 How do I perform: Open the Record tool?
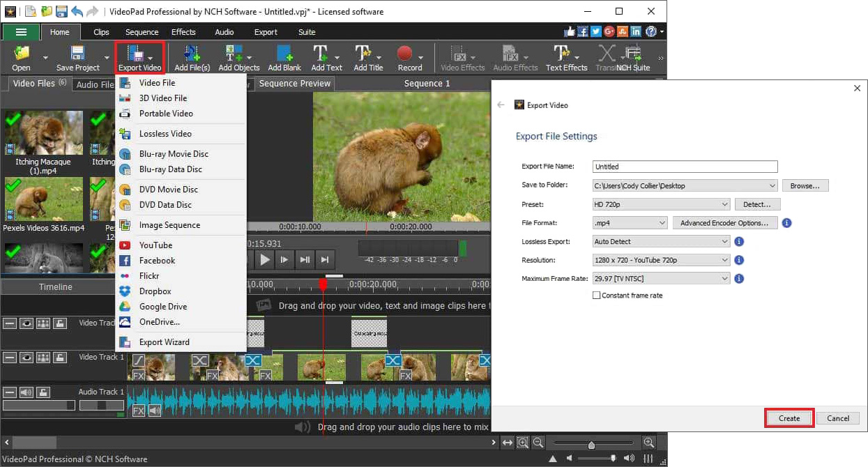coord(410,57)
